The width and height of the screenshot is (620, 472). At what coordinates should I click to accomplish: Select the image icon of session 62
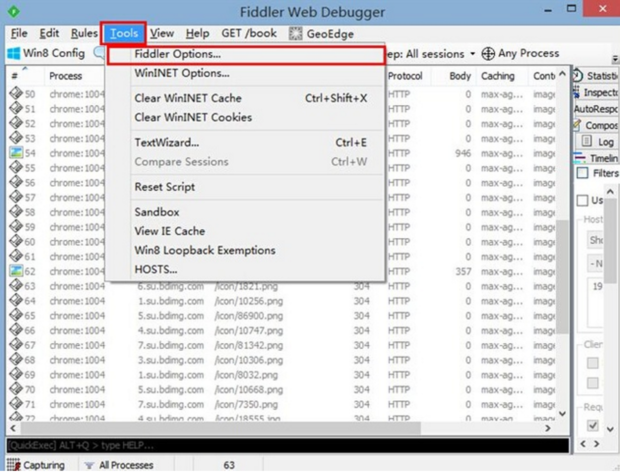pyautogui.click(x=16, y=271)
